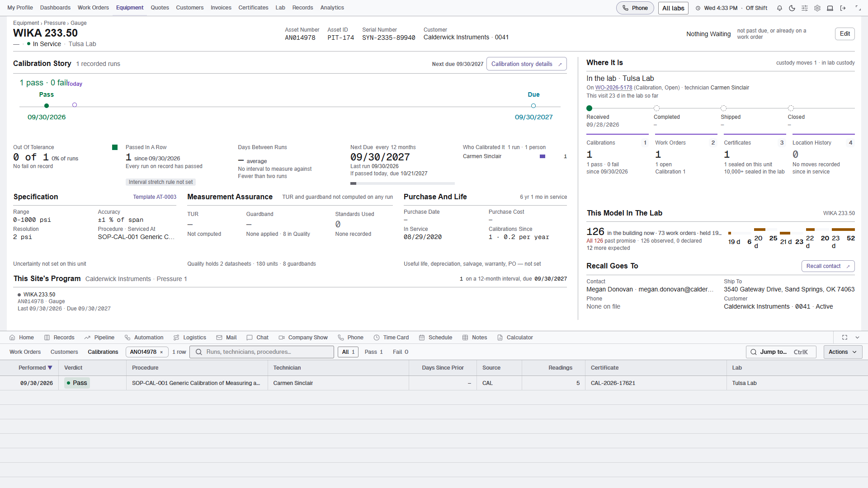Open Pipeline in the dock
868x488 pixels.
(x=99, y=338)
